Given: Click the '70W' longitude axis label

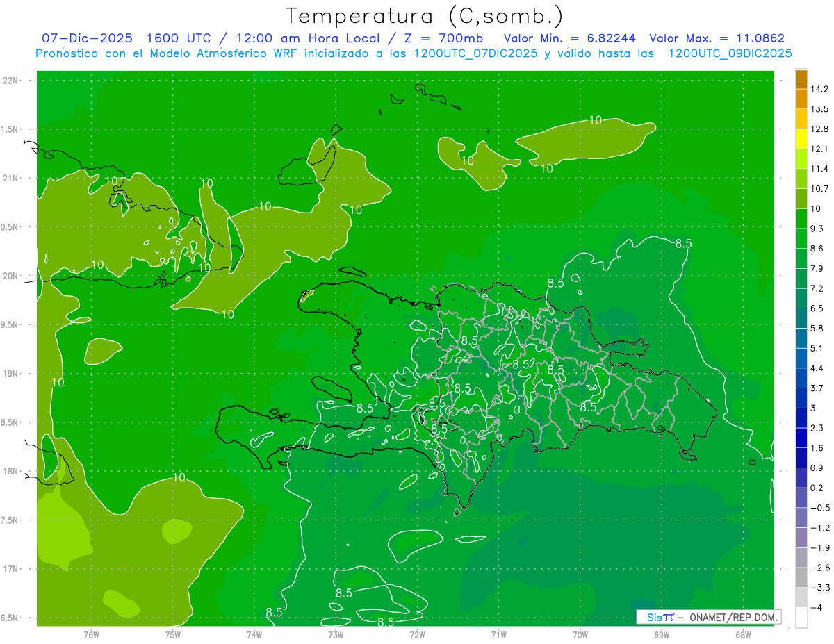Looking at the screenshot, I should 580,635.
